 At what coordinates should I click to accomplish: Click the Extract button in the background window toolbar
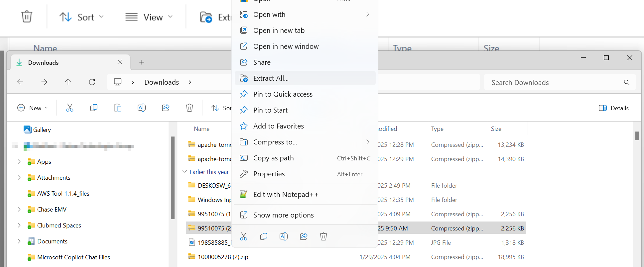(x=215, y=17)
